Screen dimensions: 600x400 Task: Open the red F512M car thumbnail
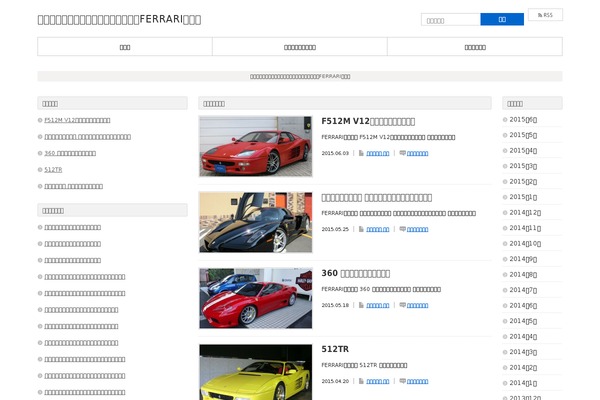pyautogui.click(x=256, y=146)
